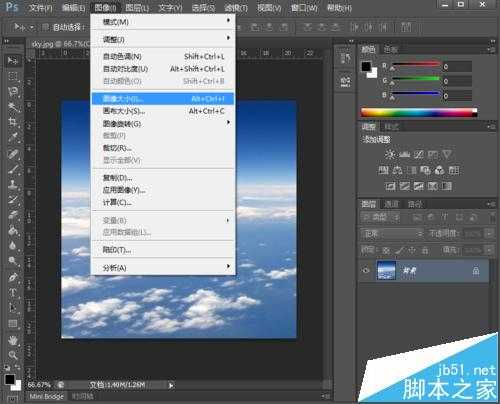Open the status bar document info arrow
Image resolution: width=500 pixels, height=404 pixels.
(171, 385)
